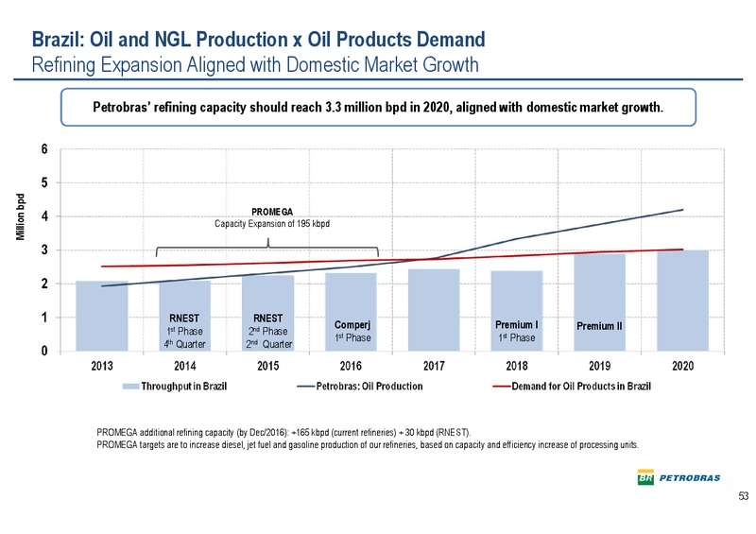The width and height of the screenshot is (756, 534).
Task: Click the 'Premium II' label
Action: (599, 326)
